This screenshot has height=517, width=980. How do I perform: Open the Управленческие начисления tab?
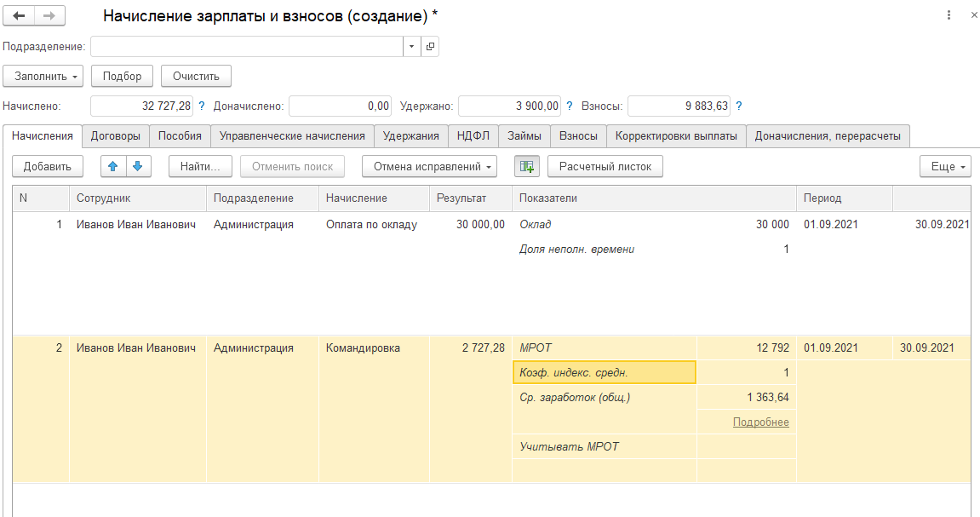(x=292, y=135)
